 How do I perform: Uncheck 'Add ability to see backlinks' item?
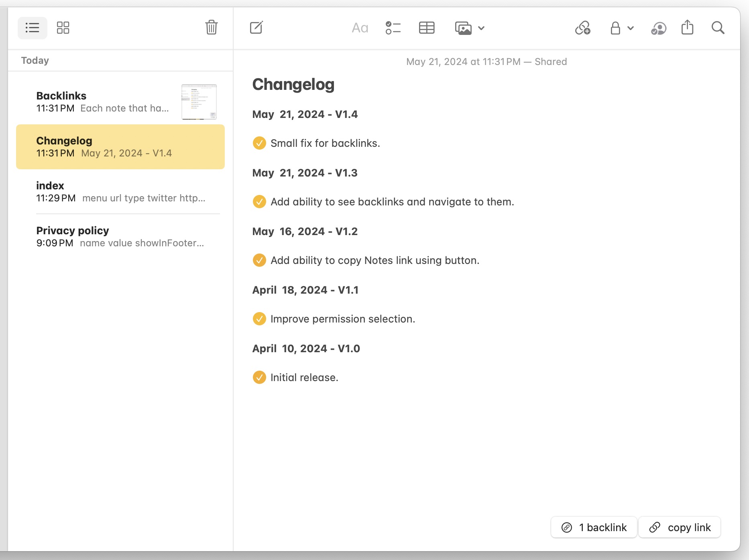[259, 201]
